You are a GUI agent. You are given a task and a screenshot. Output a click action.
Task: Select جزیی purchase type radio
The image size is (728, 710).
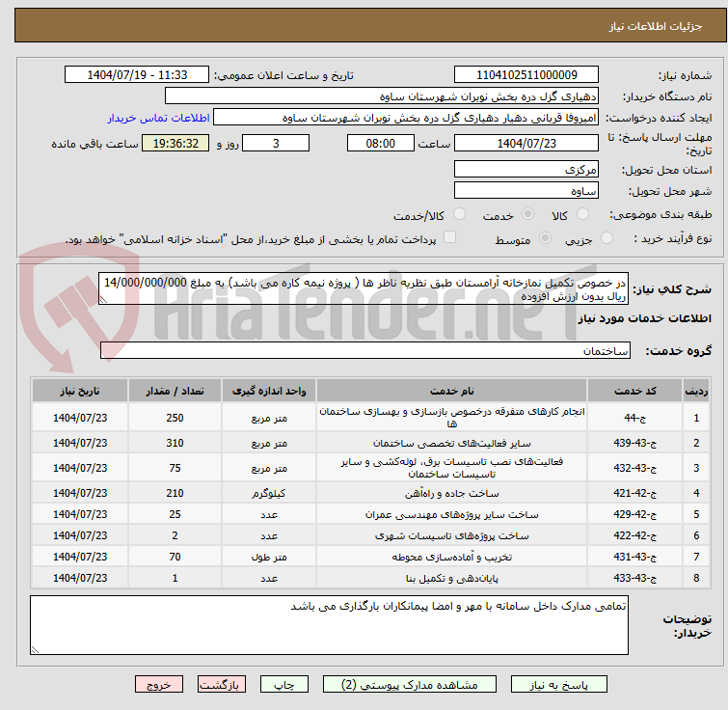click(607, 238)
